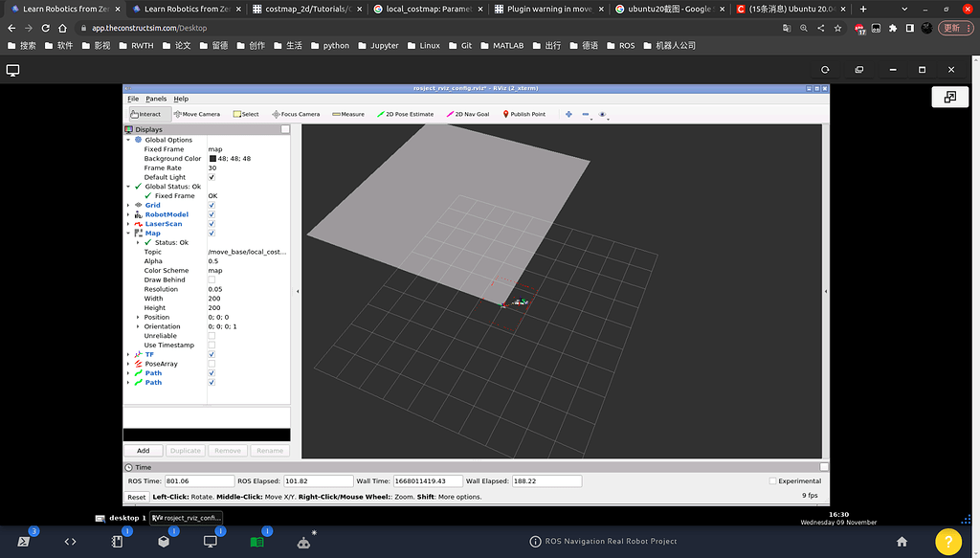Viewport: 980px width, 558px height.
Task: Select the Interact tool in RViz
Action: pyautogui.click(x=145, y=114)
